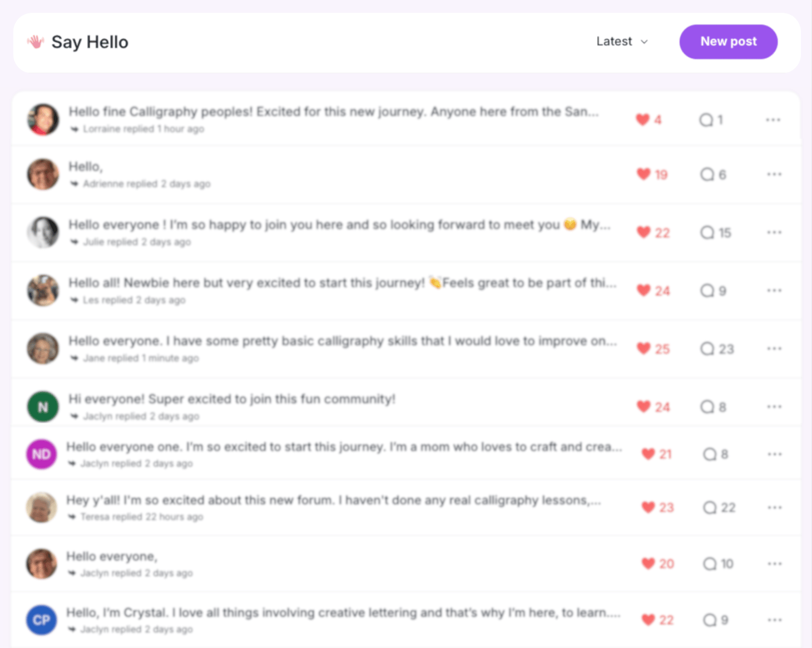Click the New post button
The image size is (812, 648).
point(728,42)
